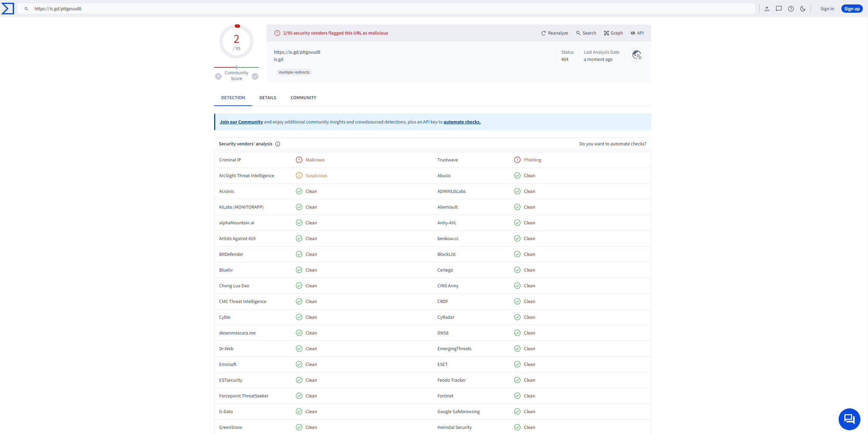Click 'a moment ago' analysis date

[x=598, y=60]
